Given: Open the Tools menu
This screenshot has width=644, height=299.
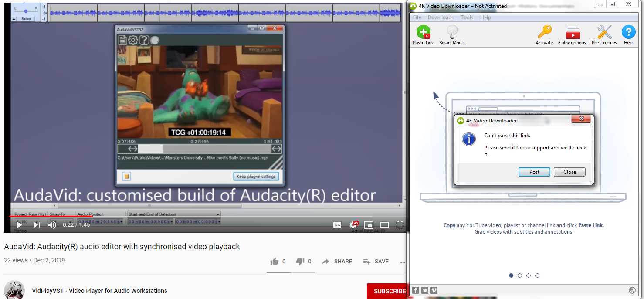Looking at the screenshot, I should (467, 17).
